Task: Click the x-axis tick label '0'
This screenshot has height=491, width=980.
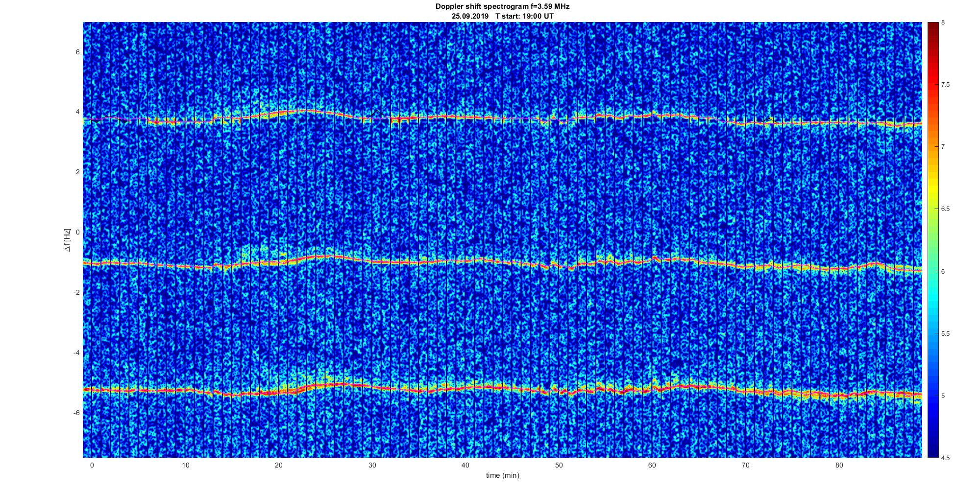Action: (92, 465)
